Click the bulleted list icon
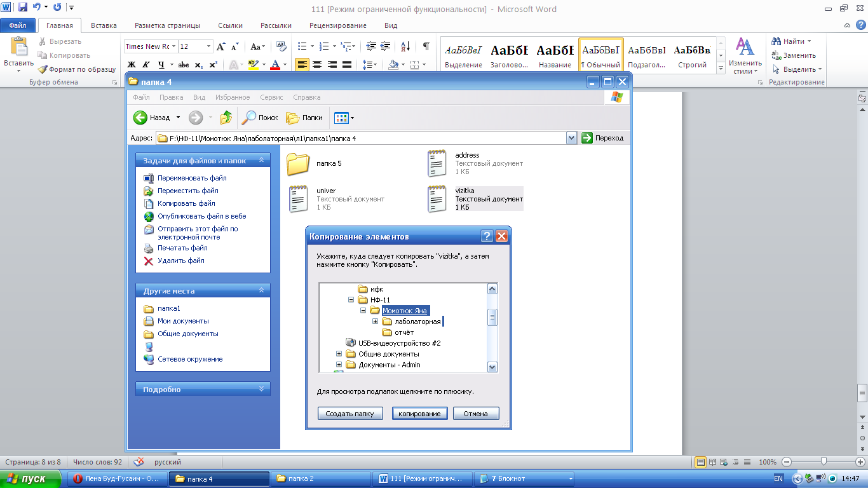 pos(302,46)
